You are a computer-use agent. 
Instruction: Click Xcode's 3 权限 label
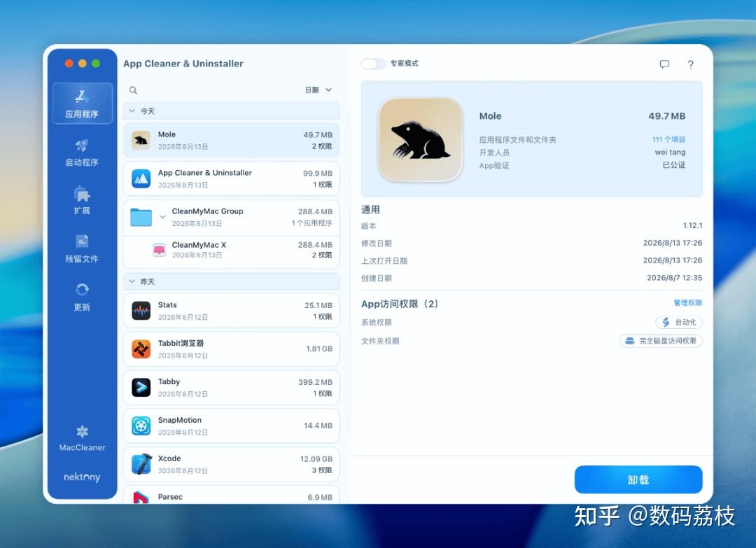(322, 470)
